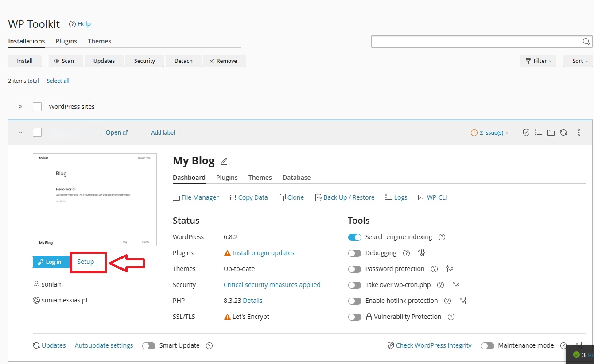Enable the Debugging toggle
This screenshot has height=364, width=594.
[355, 253]
